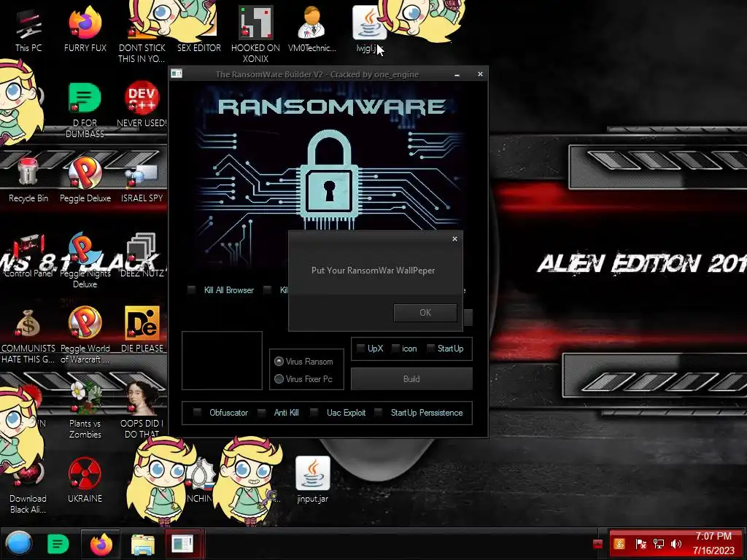Image resolution: width=747 pixels, height=560 pixels.
Task: Toggle the StartUp checkbox beside icon
Action: [x=430, y=349]
